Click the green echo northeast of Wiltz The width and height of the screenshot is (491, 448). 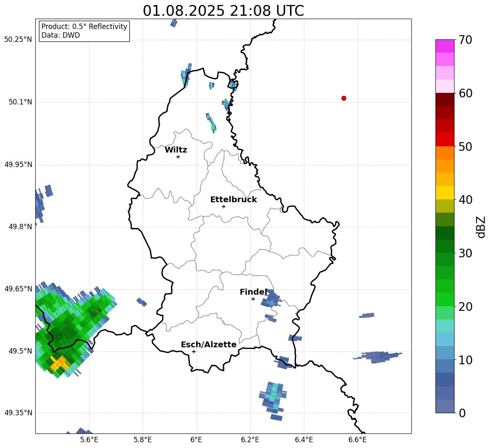coord(211,123)
